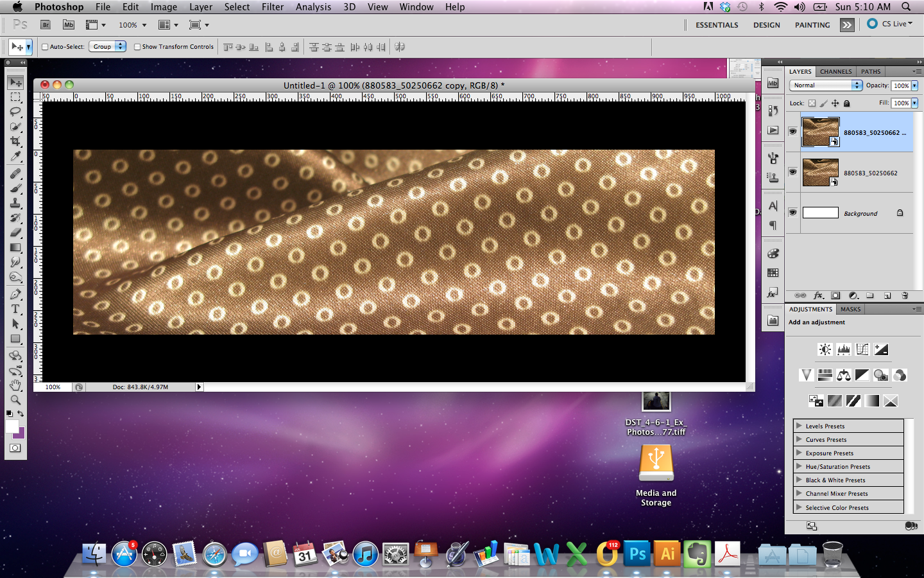924x578 pixels.
Task: Select the Type tool in toolbar
Action: tap(15, 309)
